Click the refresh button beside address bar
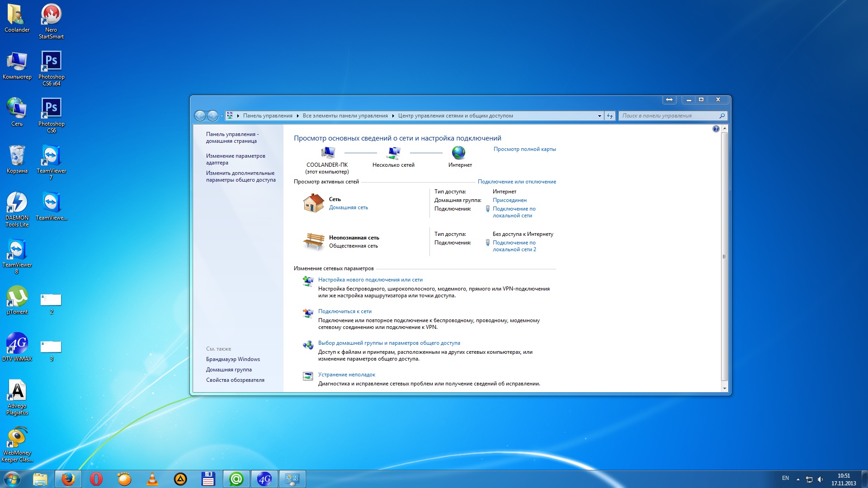868x488 pixels. coord(610,116)
